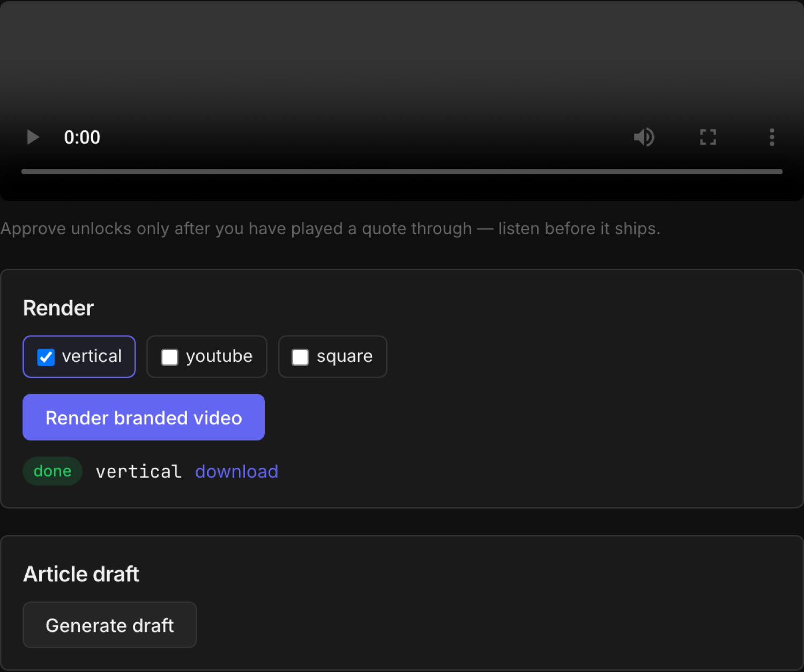Click the video progress bar
Viewport: 804px width, 672px height.
(402, 171)
